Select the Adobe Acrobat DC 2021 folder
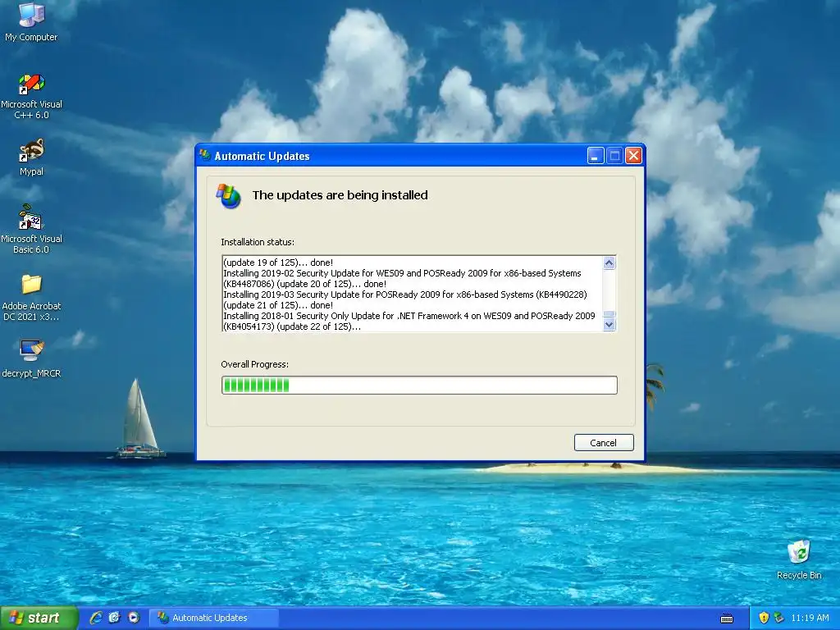 tap(31, 297)
